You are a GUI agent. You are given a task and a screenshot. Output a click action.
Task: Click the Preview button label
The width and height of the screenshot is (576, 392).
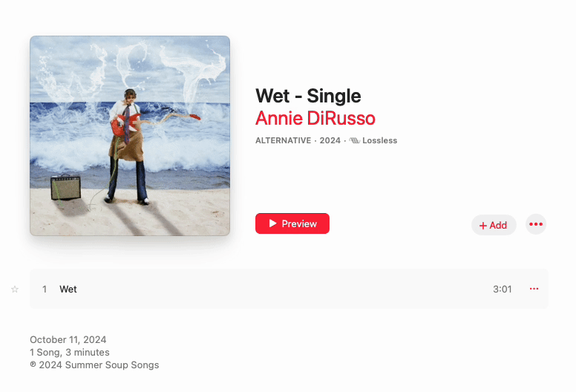coord(299,223)
